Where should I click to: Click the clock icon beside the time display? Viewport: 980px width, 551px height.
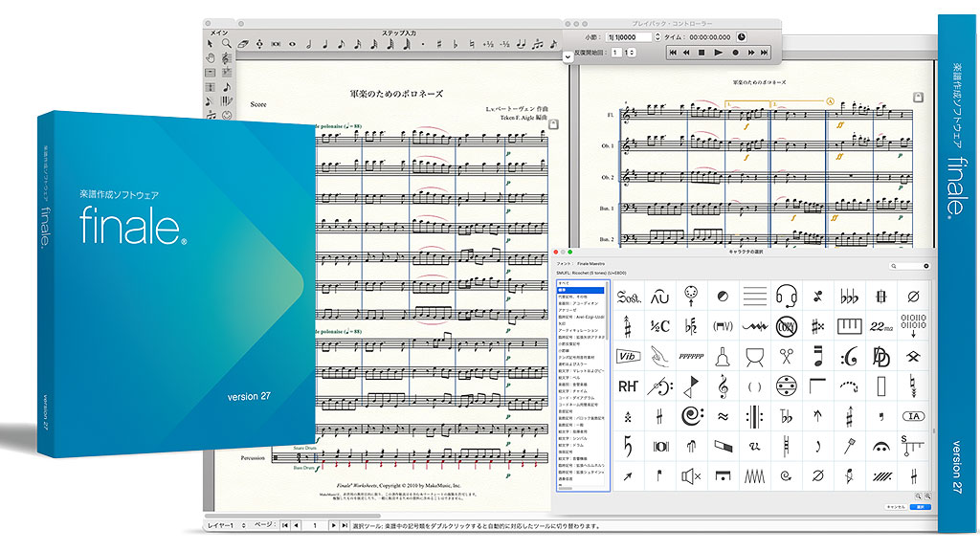[x=742, y=37]
